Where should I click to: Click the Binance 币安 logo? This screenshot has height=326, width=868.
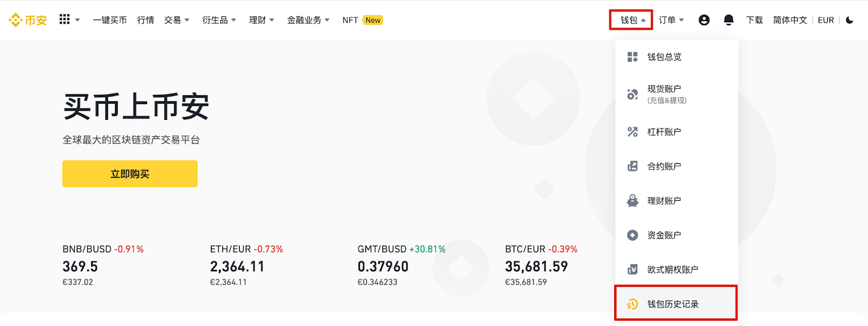[x=28, y=20]
